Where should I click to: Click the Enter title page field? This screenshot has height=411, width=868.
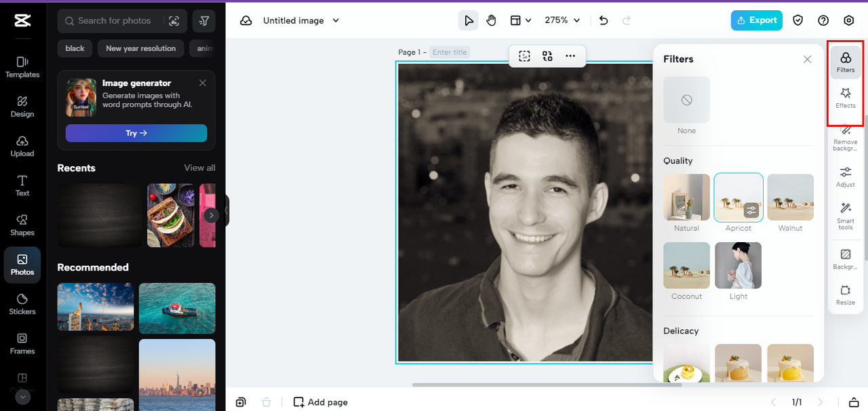pyautogui.click(x=450, y=52)
